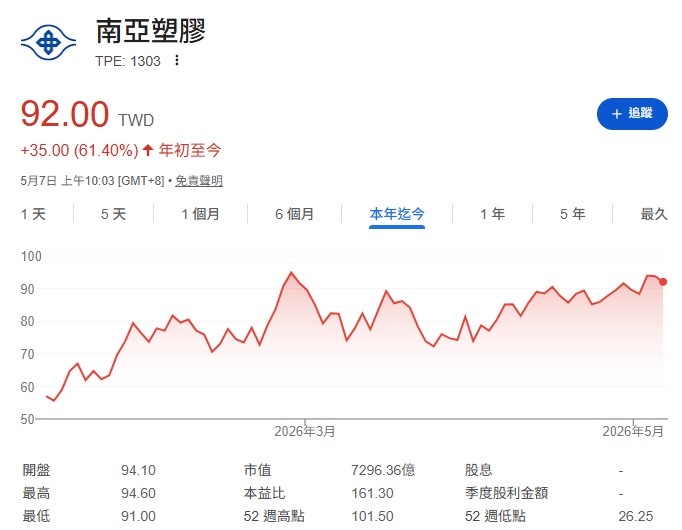The image size is (682, 530).
Task: Click the 最低 value 91.00
Action: (x=138, y=516)
